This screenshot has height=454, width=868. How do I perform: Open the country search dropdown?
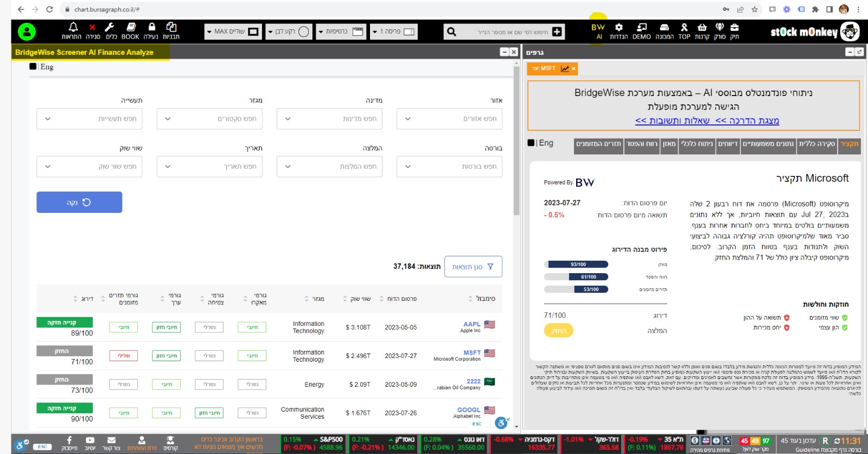click(x=329, y=119)
